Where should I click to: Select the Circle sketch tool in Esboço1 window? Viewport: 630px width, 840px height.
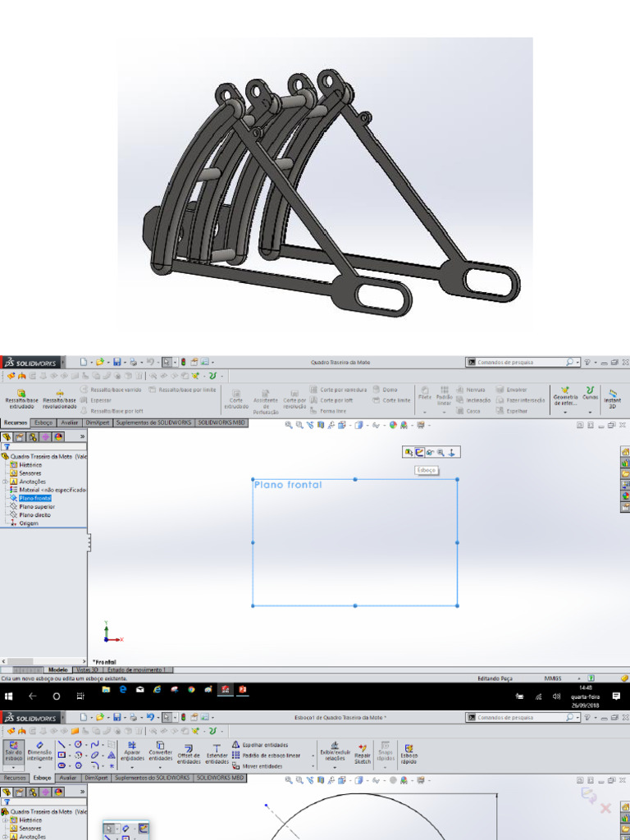pyautogui.click(x=78, y=744)
